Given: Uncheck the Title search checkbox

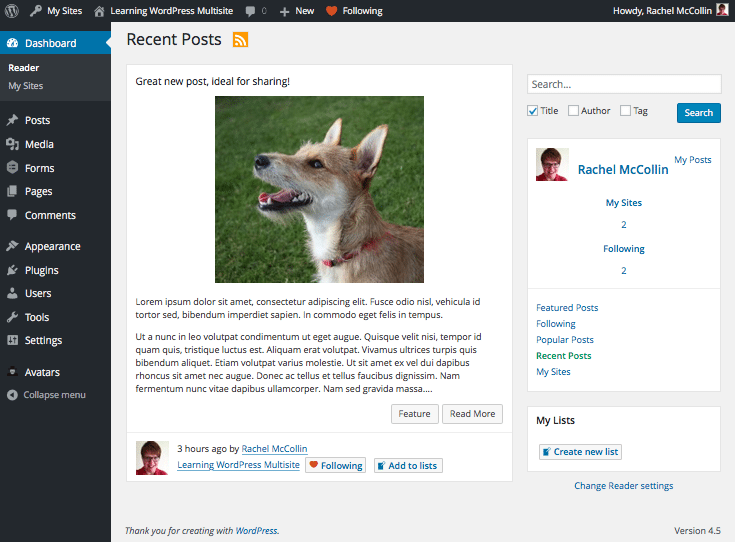Looking at the screenshot, I should [532, 111].
